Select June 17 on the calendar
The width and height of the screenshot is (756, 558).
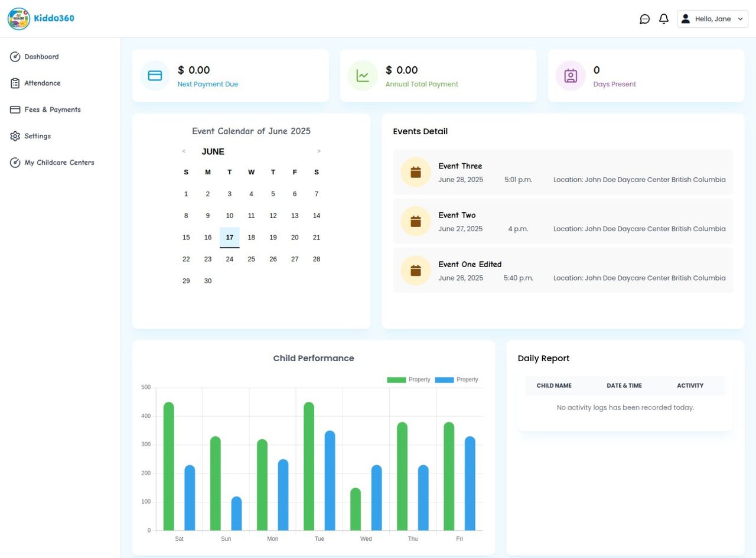(x=229, y=238)
